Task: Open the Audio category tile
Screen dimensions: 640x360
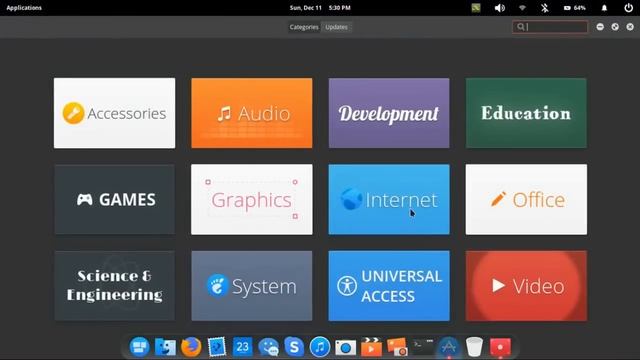Action: tap(252, 113)
